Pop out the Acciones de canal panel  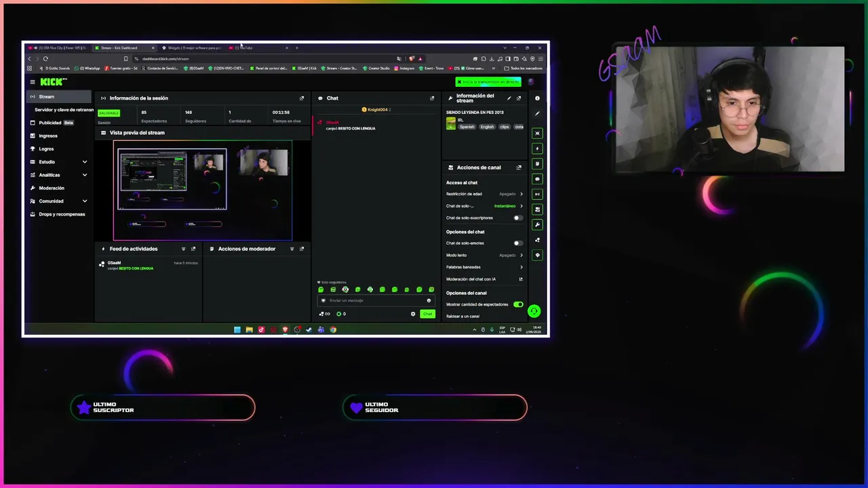coord(519,167)
